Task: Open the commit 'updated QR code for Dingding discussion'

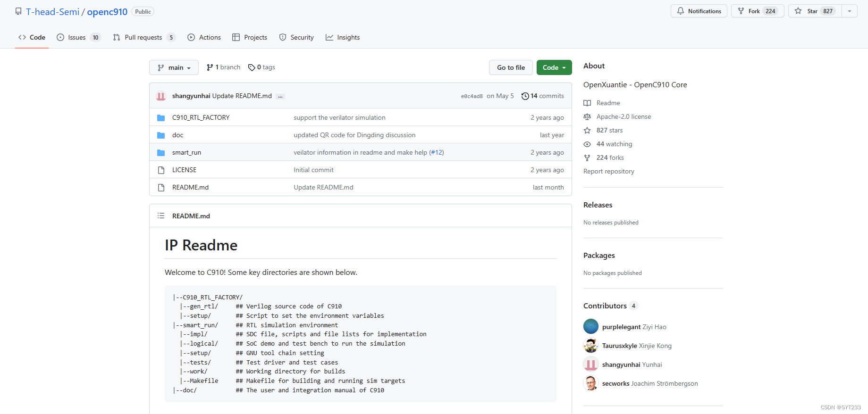Action: click(x=354, y=135)
